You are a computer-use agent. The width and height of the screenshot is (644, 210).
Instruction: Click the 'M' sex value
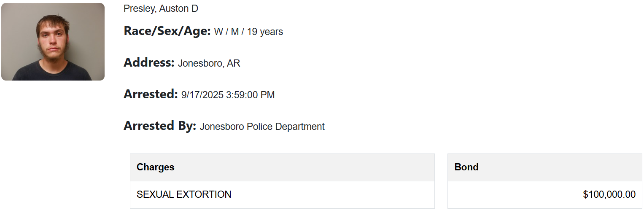(235, 32)
